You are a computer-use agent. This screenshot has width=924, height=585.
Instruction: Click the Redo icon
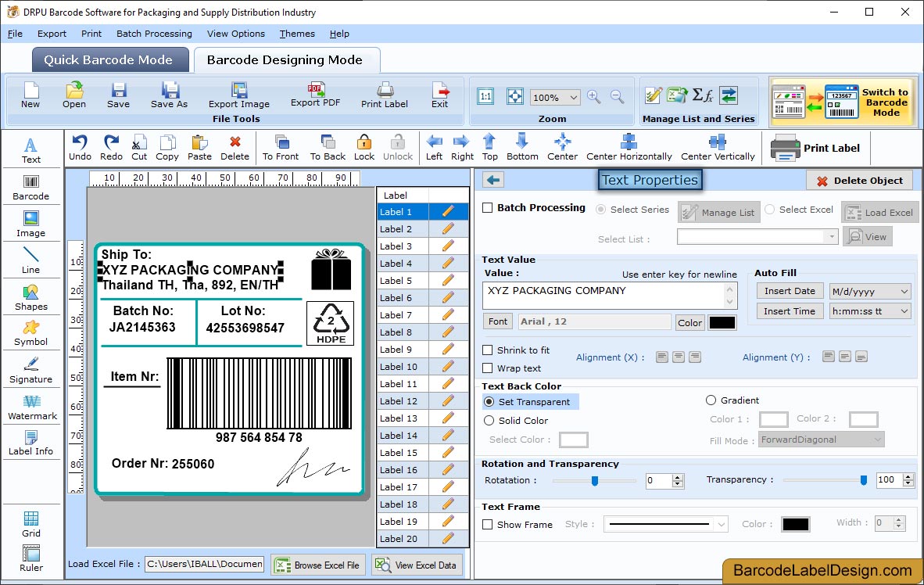click(x=111, y=148)
